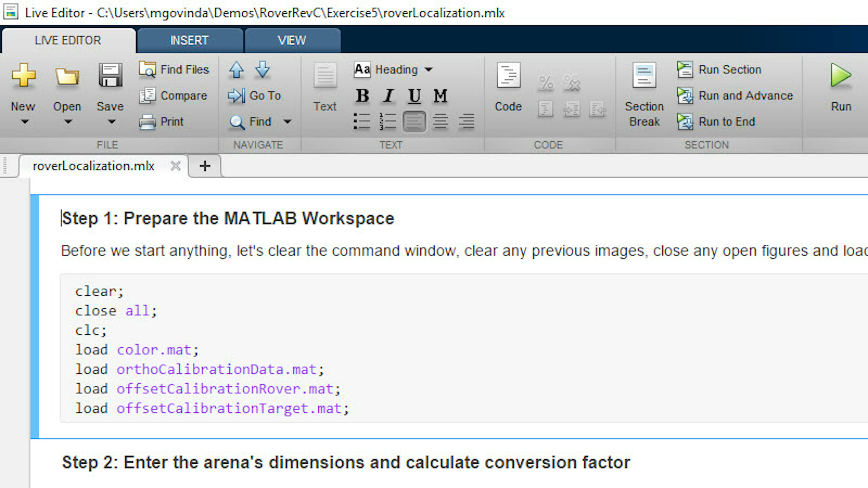Click the document bar drag handle
868x488 pixels.
tap(5, 165)
